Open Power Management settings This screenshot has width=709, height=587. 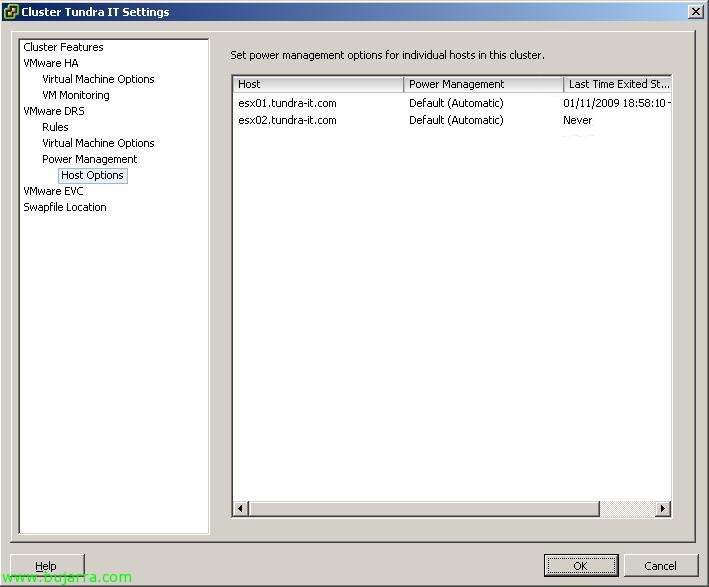tap(90, 159)
